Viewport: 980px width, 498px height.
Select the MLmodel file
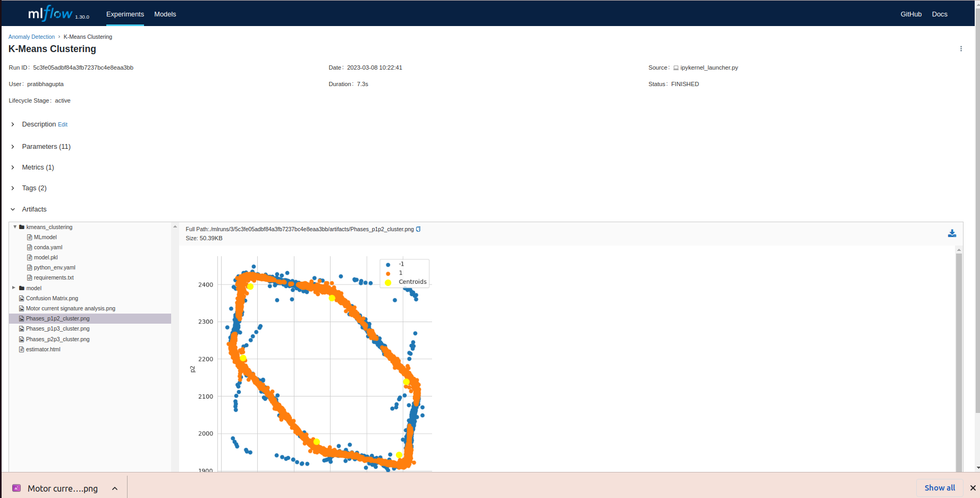pos(45,237)
